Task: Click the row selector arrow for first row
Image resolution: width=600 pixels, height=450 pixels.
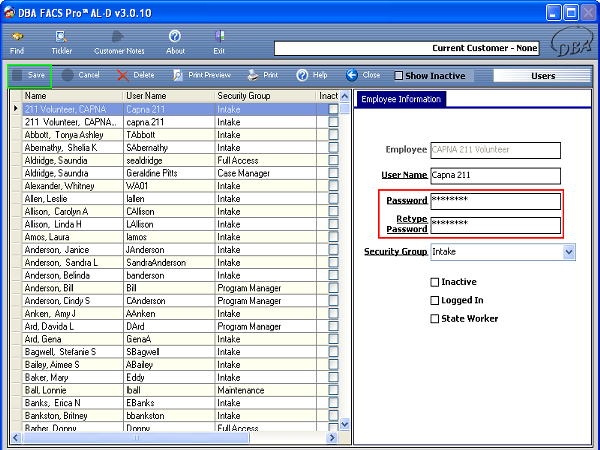Action: click(x=16, y=109)
